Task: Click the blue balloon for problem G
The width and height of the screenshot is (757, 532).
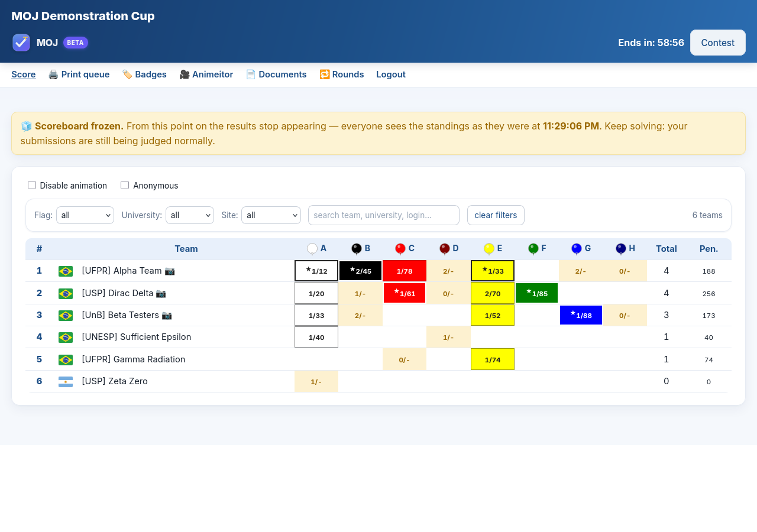Action: (x=577, y=249)
